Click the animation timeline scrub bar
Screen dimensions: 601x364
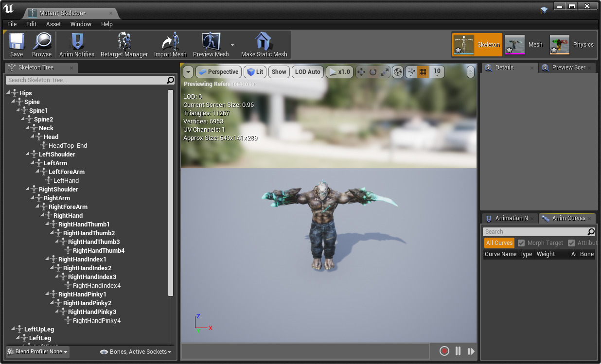[305, 351]
